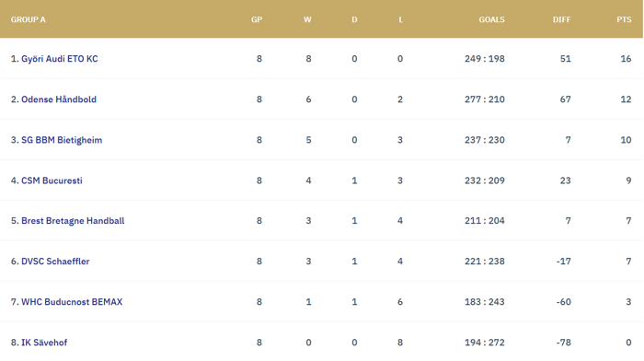The image size is (644, 361).
Task: Open IK Sävehof team link
Action: point(44,343)
